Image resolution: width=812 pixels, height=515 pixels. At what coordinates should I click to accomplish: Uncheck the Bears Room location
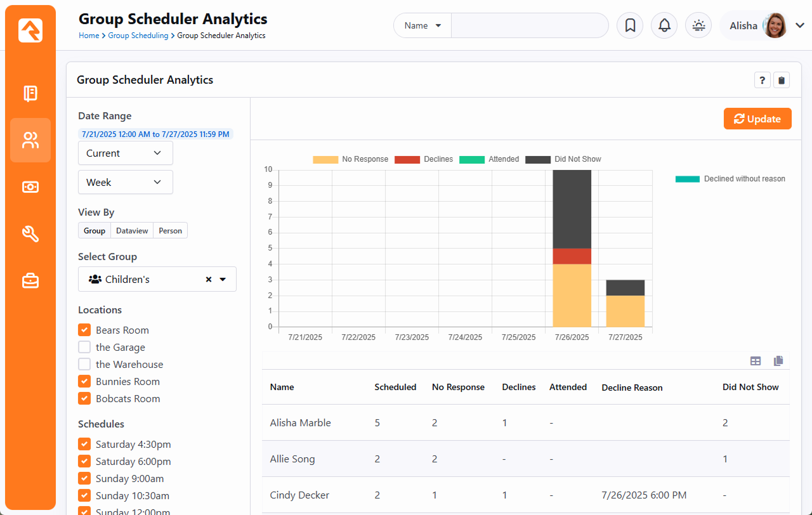click(x=84, y=330)
